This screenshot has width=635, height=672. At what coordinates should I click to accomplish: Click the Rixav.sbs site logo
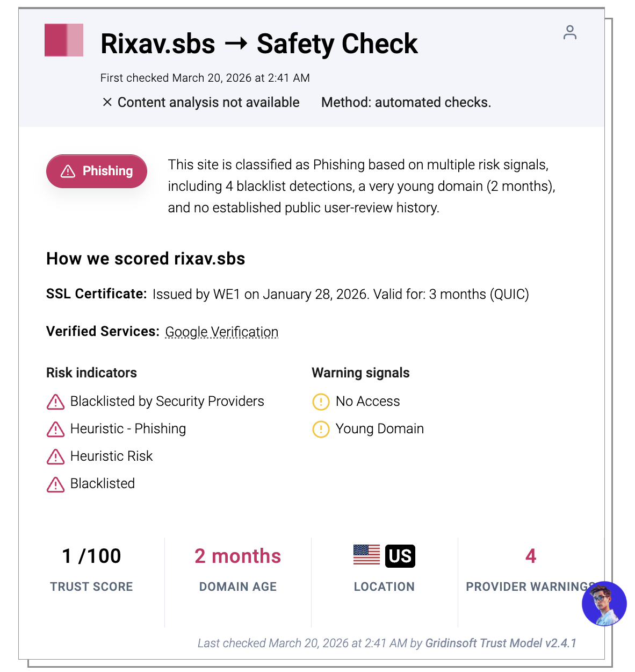[x=64, y=40]
